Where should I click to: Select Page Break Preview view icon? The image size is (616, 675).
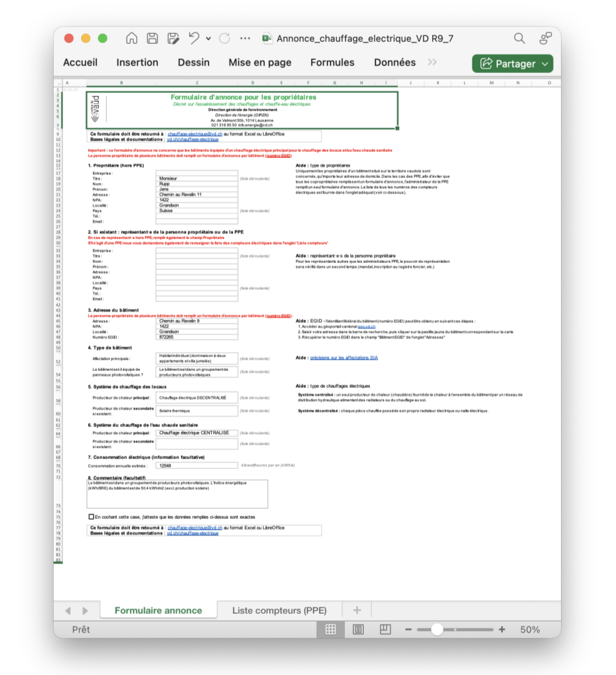385,629
